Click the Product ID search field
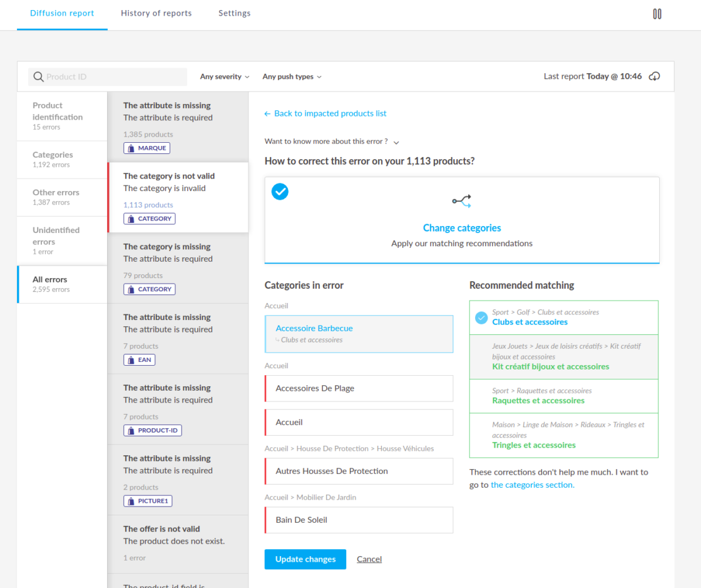This screenshot has height=588, width=701. pos(113,76)
